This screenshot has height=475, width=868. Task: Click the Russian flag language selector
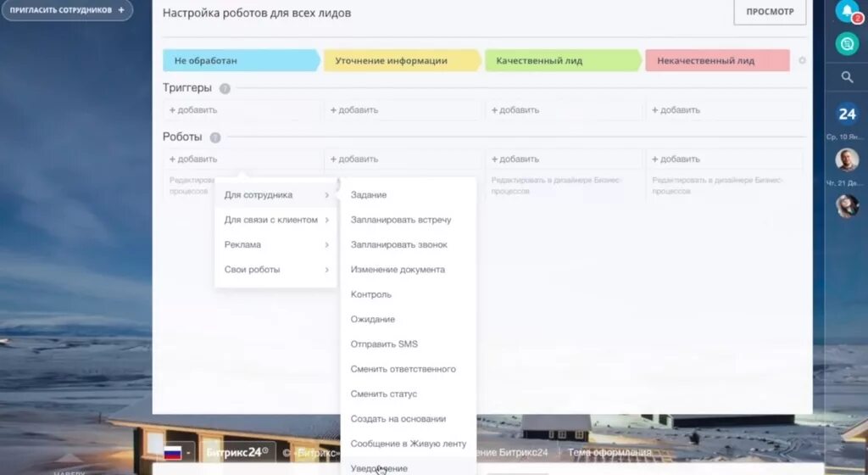[x=177, y=453]
